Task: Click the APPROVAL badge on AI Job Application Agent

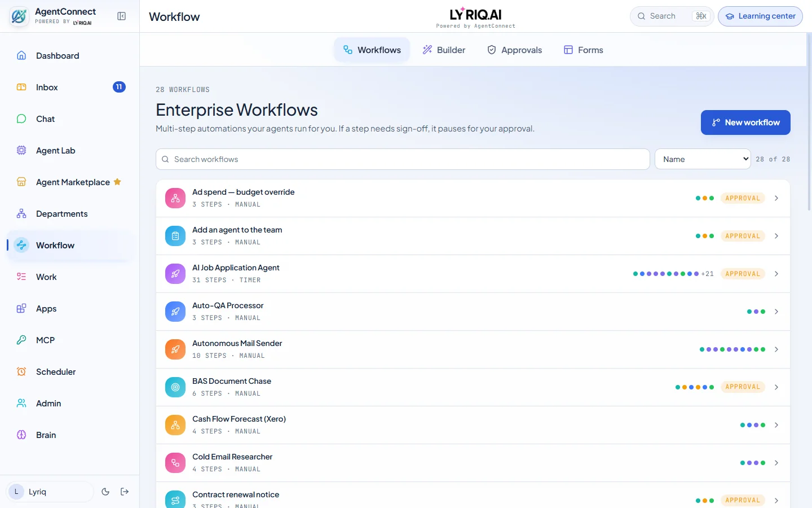Action: (x=743, y=274)
